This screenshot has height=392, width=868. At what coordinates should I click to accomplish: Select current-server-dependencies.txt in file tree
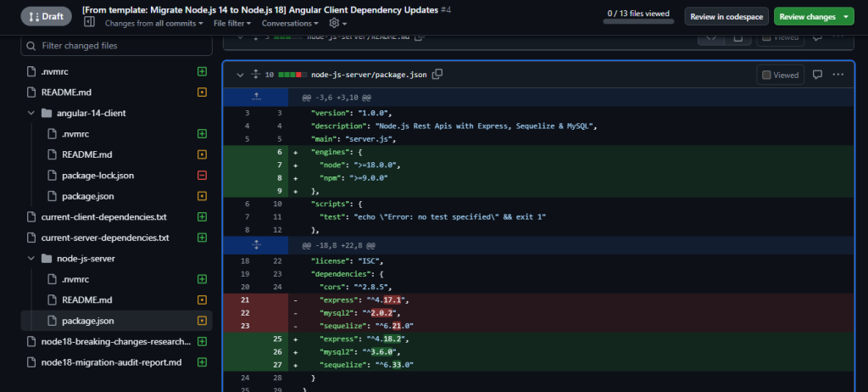(x=105, y=238)
